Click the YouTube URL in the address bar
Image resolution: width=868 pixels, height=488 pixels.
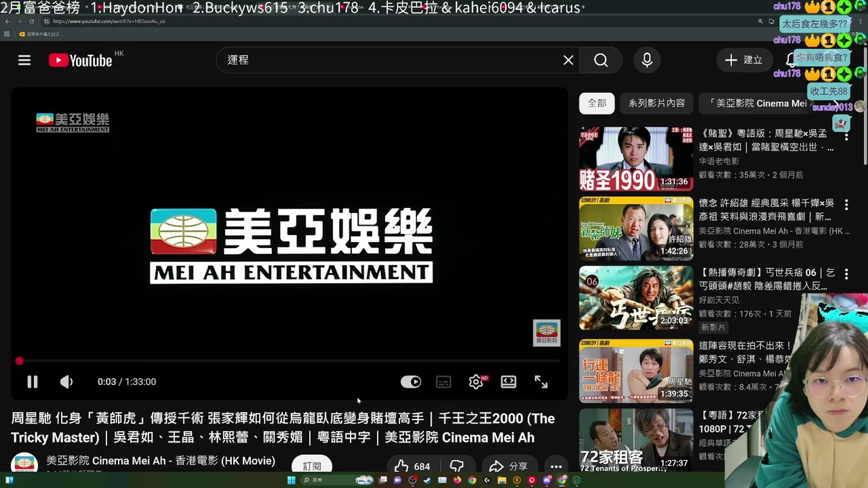click(x=108, y=21)
